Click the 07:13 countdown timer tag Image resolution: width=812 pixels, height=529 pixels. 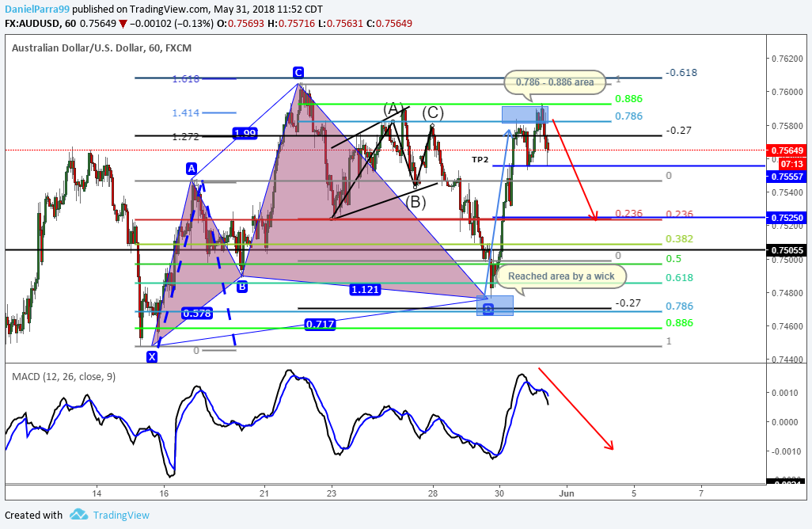791,164
